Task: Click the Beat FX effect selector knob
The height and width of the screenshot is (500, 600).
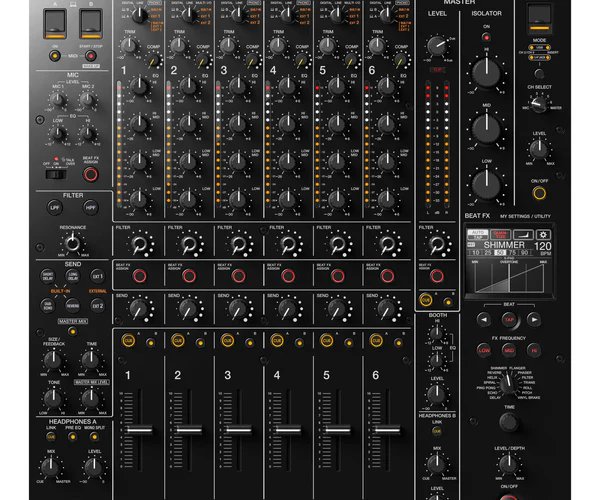Action: coord(508,384)
